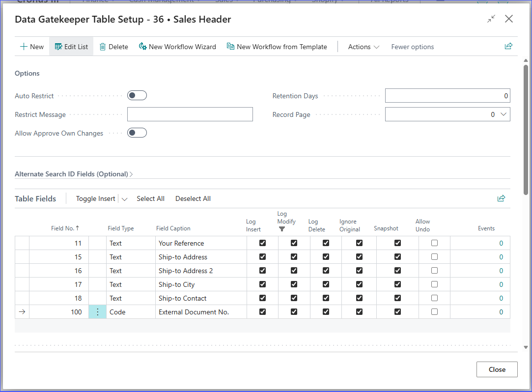Screen dimensions: 532x392
Task: Enable the Auto Restrict toggle
Action: point(137,96)
